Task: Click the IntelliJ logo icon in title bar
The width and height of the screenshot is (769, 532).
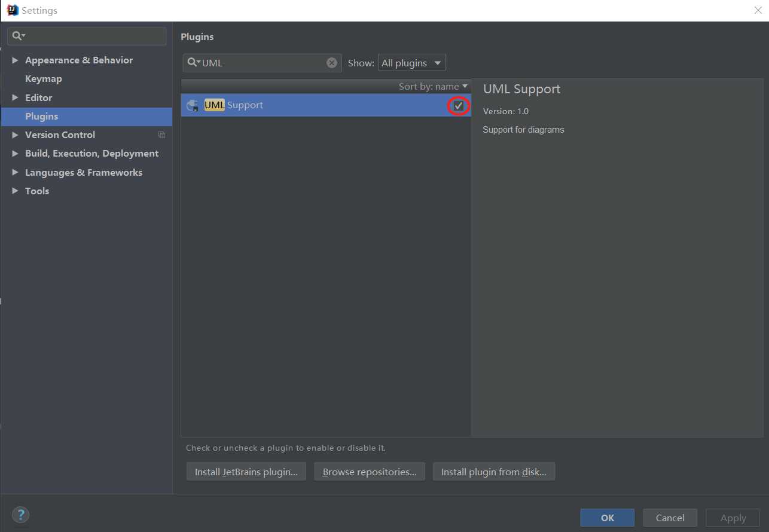Action: [12, 10]
